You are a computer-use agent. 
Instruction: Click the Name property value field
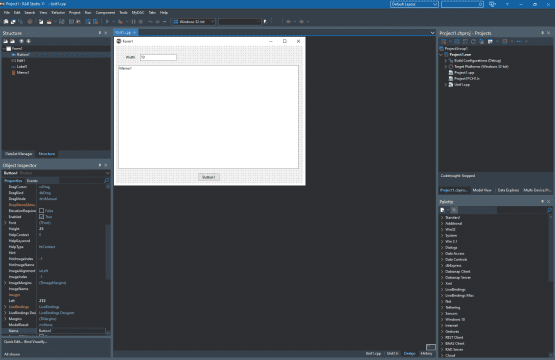pos(71,331)
